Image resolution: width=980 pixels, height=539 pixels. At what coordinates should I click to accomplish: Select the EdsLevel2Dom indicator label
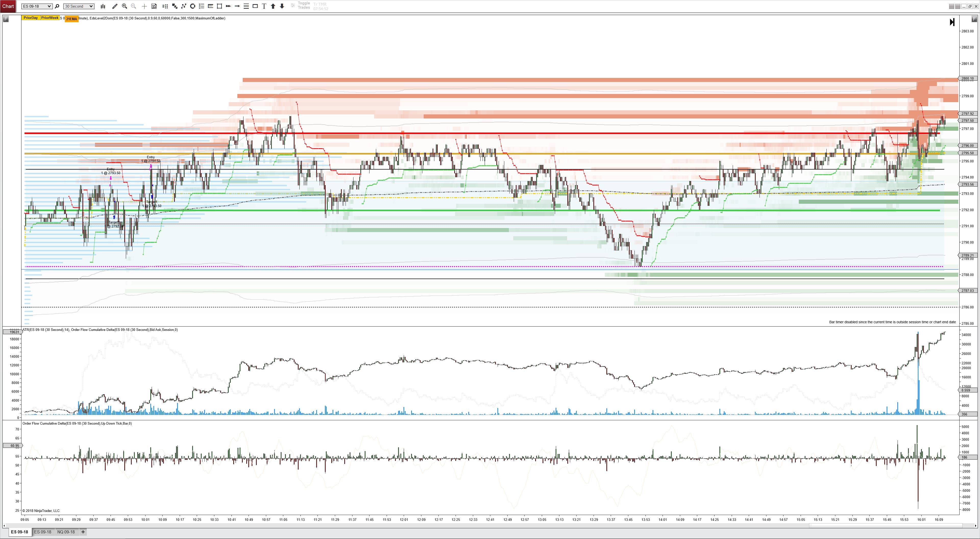157,18
